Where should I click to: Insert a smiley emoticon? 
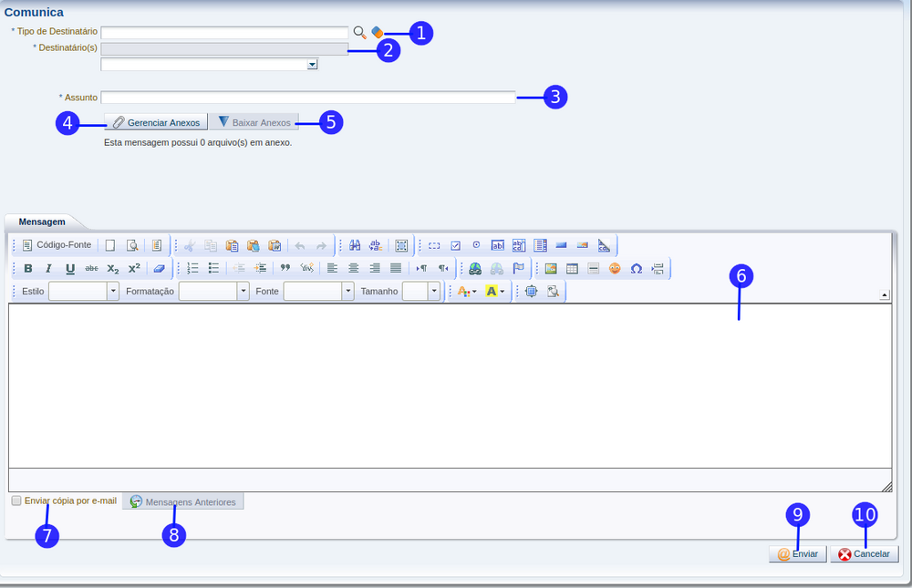point(615,269)
